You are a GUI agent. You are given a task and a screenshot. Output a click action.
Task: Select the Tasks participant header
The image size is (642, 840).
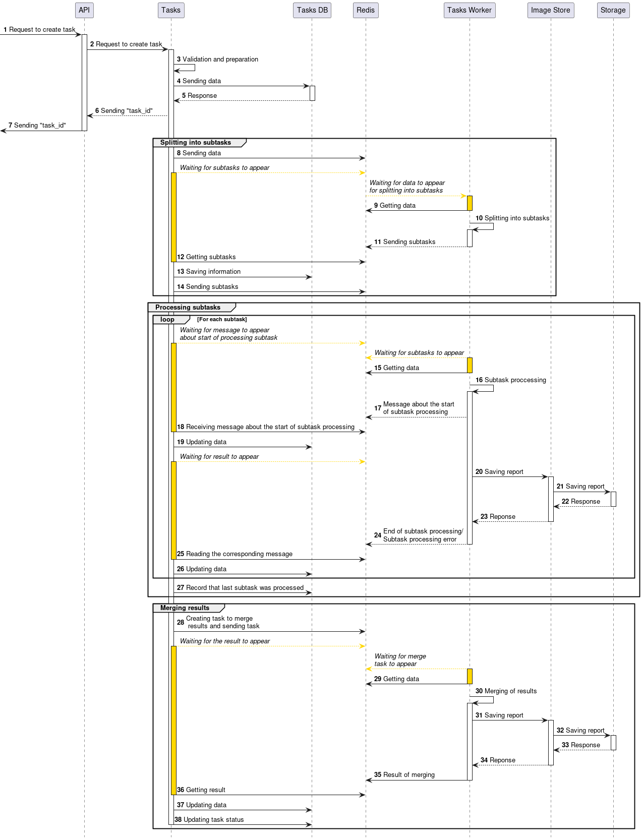[171, 10]
